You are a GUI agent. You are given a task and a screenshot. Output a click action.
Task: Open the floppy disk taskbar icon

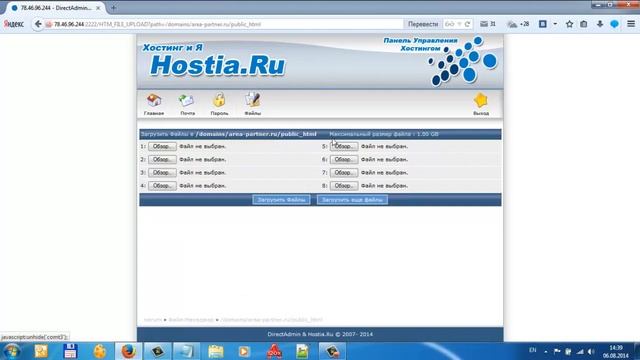pyautogui.click(x=70, y=351)
